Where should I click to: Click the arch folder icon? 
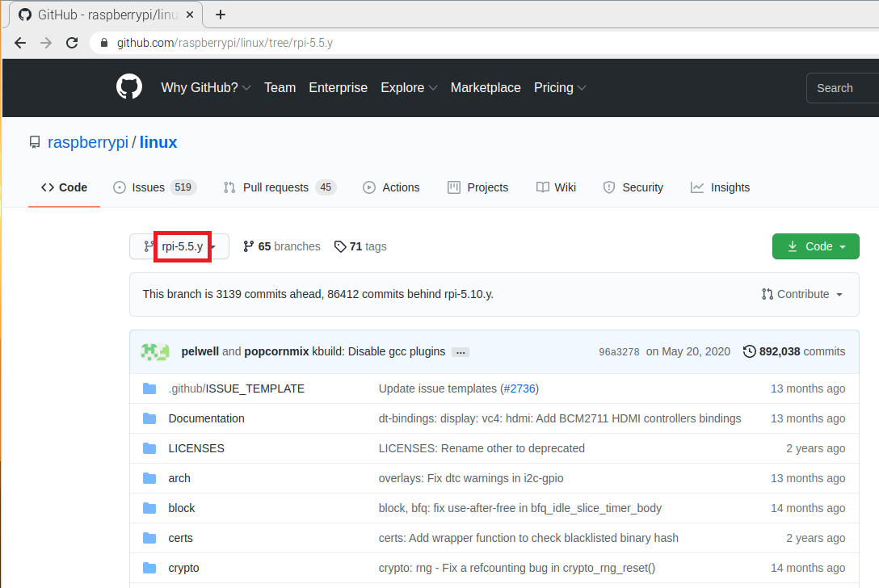[x=149, y=478]
